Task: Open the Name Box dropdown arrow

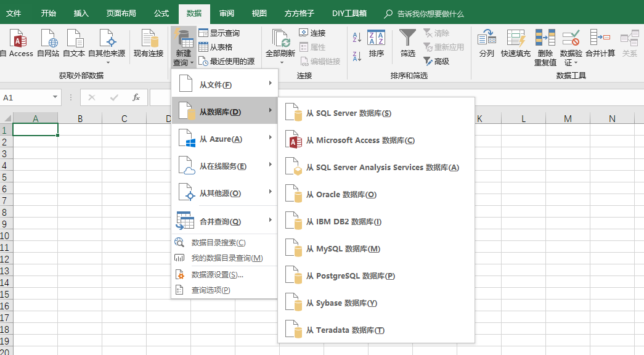Action: 55,97
